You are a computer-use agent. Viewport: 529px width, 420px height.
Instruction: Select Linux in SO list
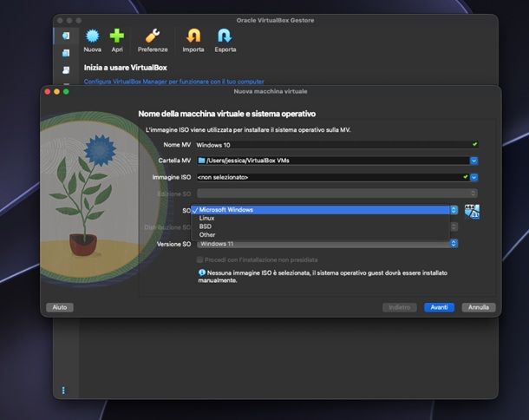(x=321, y=218)
